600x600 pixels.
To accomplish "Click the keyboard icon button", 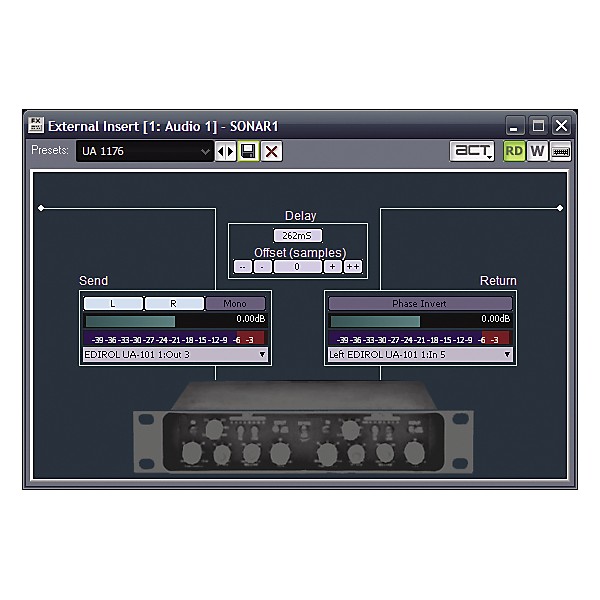I will click(x=561, y=152).
